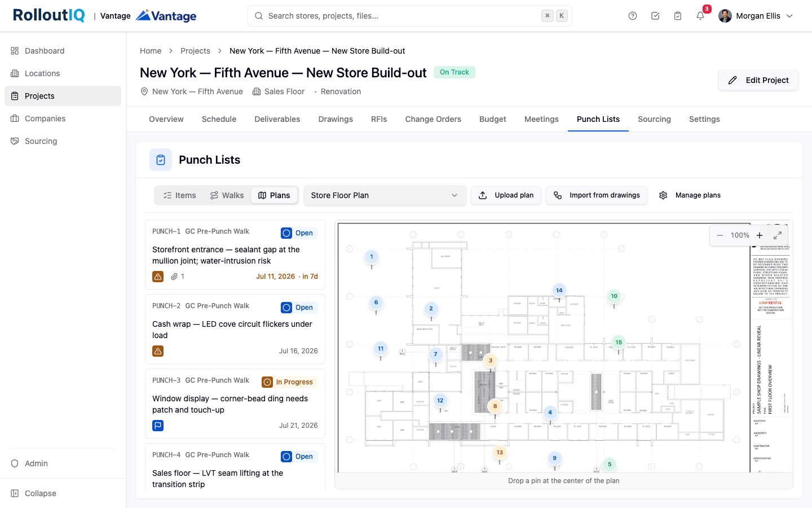
Task: Expand plan viewer to fullscreen
Action: (x=777, y=235)
